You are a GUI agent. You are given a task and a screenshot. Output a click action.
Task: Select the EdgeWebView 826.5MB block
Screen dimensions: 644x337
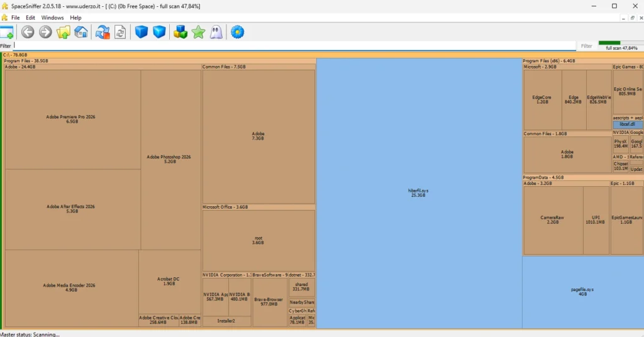click(599, 100)
